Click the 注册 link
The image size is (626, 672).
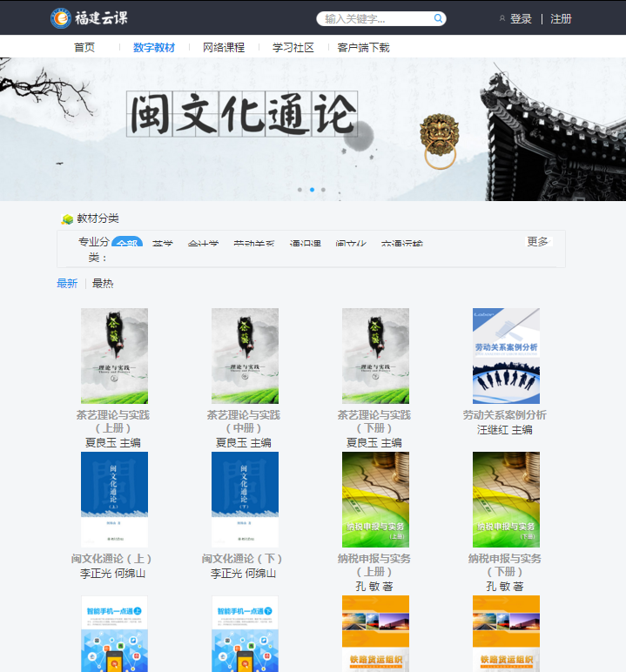pos(561,18)
